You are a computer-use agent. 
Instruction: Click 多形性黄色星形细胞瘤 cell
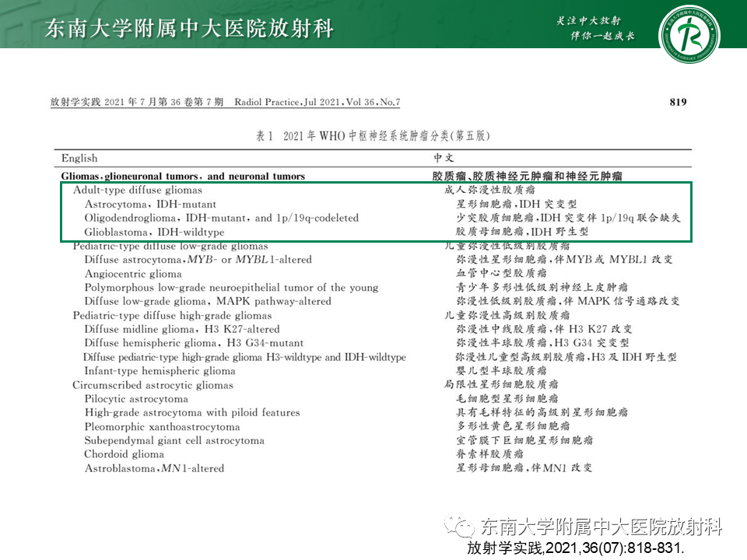pyautogui.click(x=513, y=426)
